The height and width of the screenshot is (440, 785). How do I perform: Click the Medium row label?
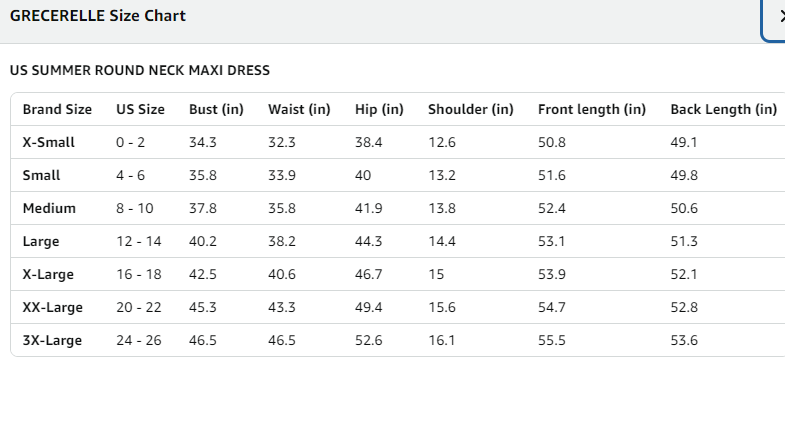point(48,208)
